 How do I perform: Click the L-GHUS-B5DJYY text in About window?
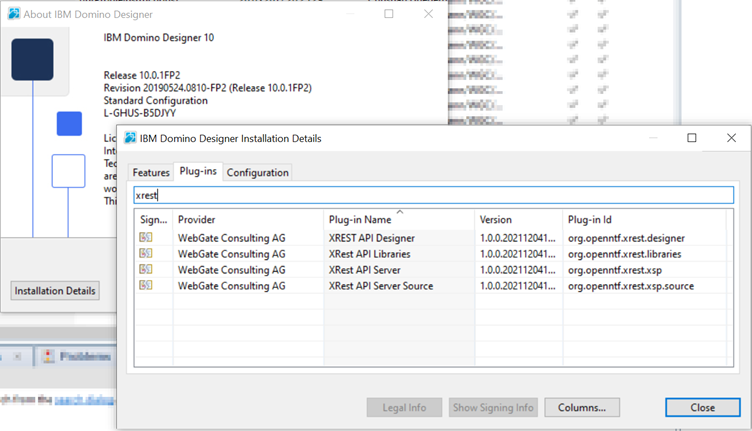pos(140,113)
